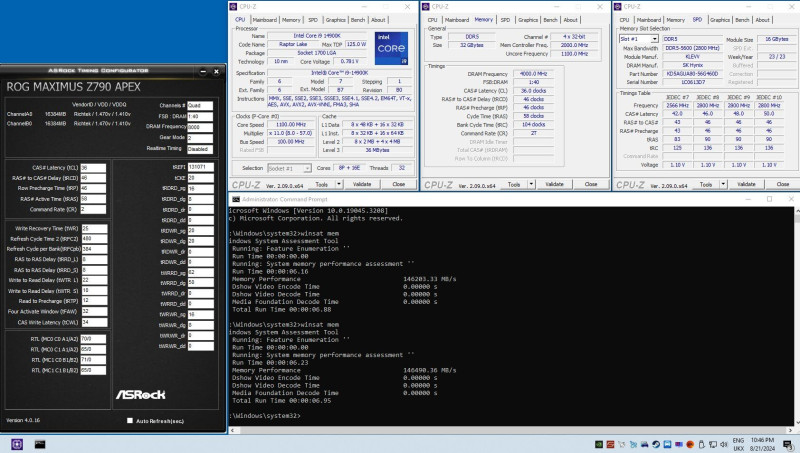Click Close in the SPD CPU-Z window

(x=783, y=184)
